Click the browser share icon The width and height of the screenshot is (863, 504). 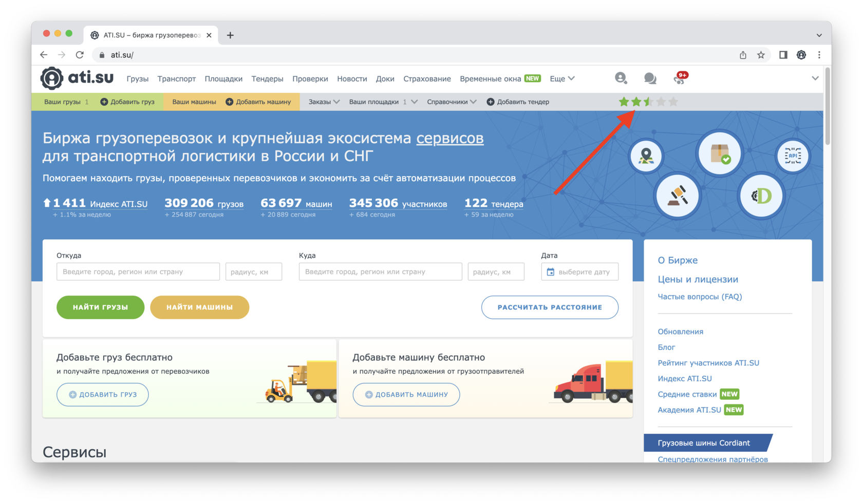(x=743, y=54)
